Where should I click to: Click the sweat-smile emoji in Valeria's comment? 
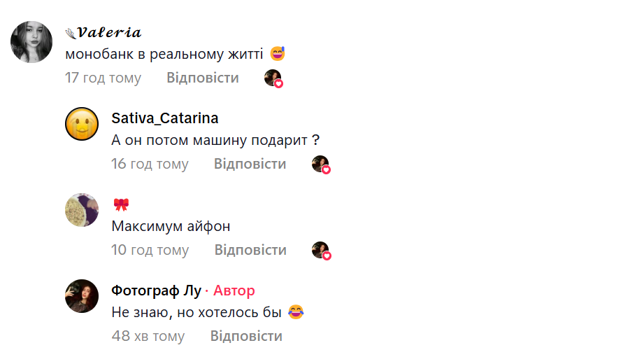(278, 54)
